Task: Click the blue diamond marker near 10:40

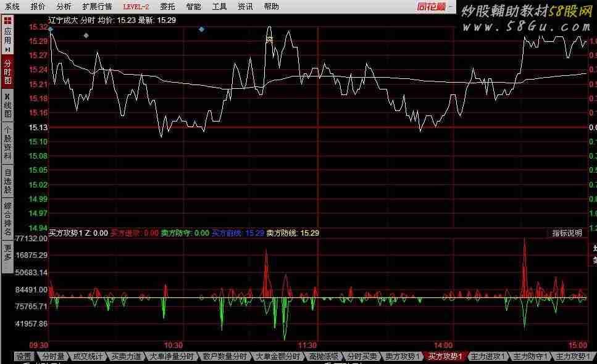Action: pos(201,29)
